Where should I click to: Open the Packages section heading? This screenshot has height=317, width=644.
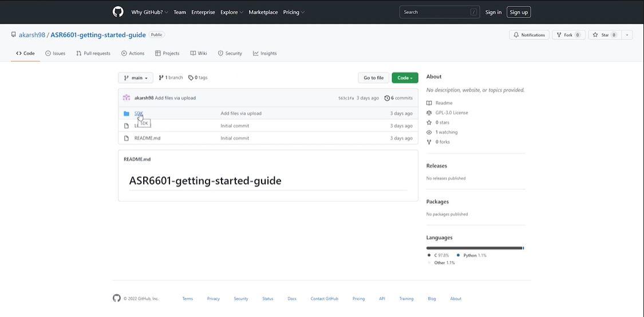[x=437, y=201]
